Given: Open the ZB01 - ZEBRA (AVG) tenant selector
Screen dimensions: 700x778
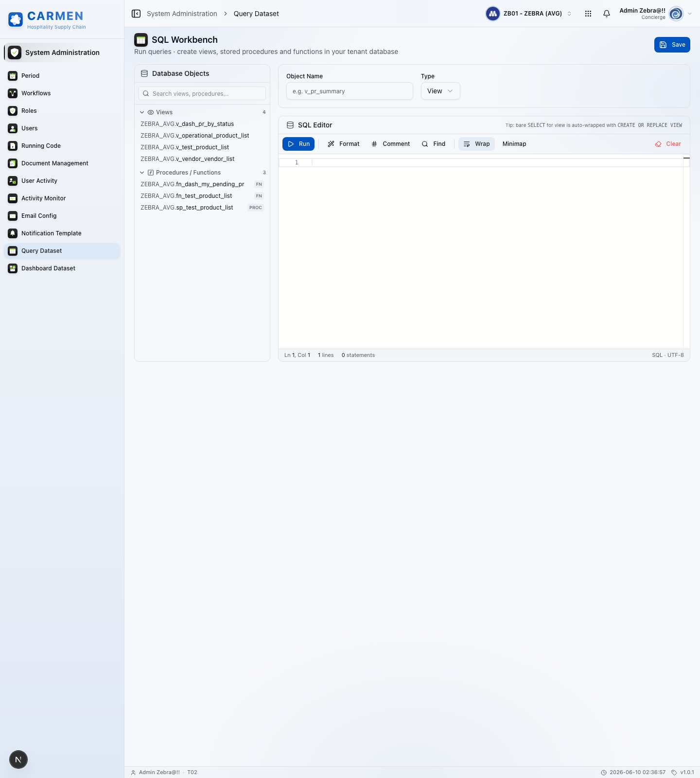Looking at the screenshot, I should coord(529,14).
